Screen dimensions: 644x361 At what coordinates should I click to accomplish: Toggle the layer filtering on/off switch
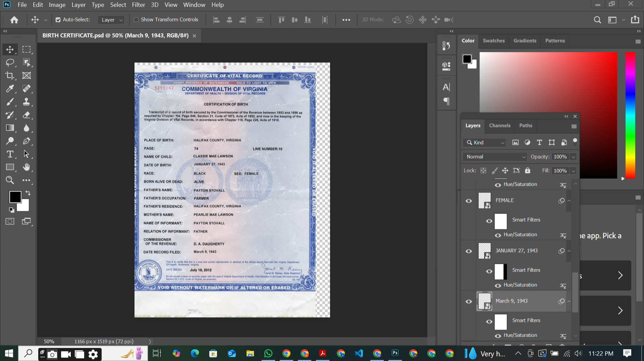tap(575, 141)
